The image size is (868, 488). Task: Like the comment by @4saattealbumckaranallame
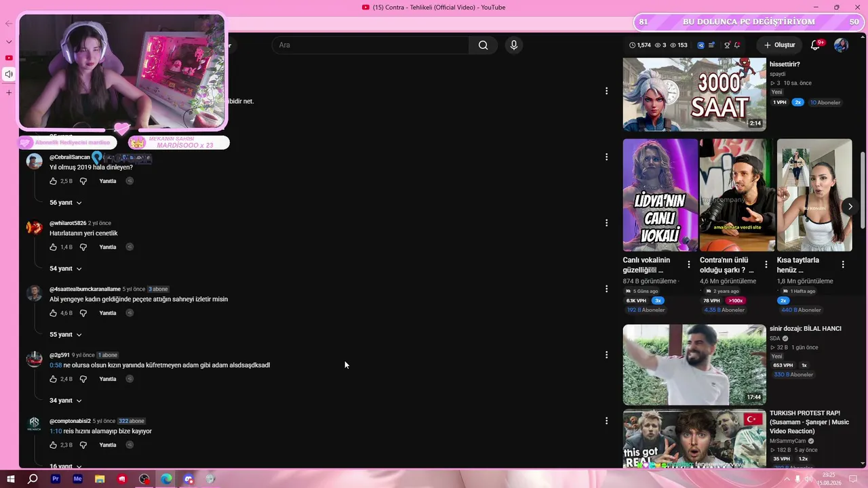[x=54, y=313]
